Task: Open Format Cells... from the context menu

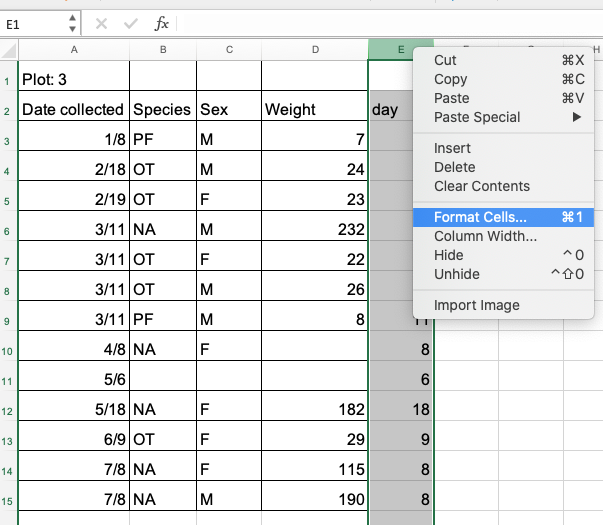Action: point(480,217)
